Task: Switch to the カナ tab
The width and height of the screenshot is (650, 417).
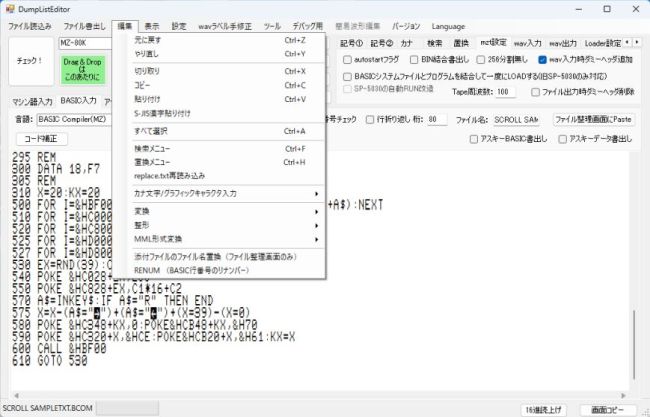Action: click(x=407, y=43)
